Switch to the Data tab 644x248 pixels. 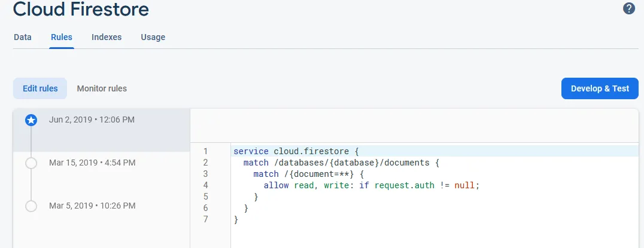click(23, 37)
